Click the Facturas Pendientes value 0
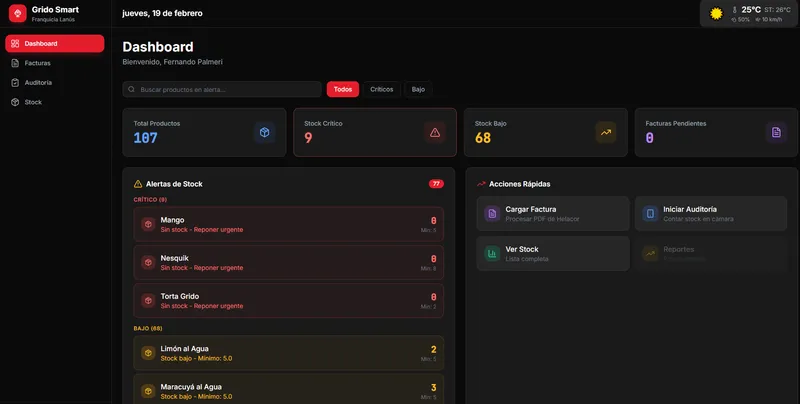The width and height of the screenshot is (800, 404). click(649, 138)
